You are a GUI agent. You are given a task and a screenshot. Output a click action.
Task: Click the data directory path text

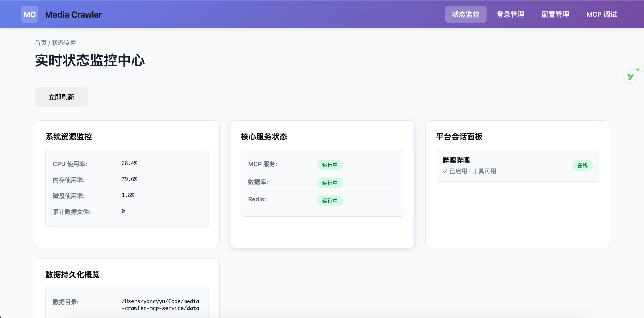tap(160, 305)
